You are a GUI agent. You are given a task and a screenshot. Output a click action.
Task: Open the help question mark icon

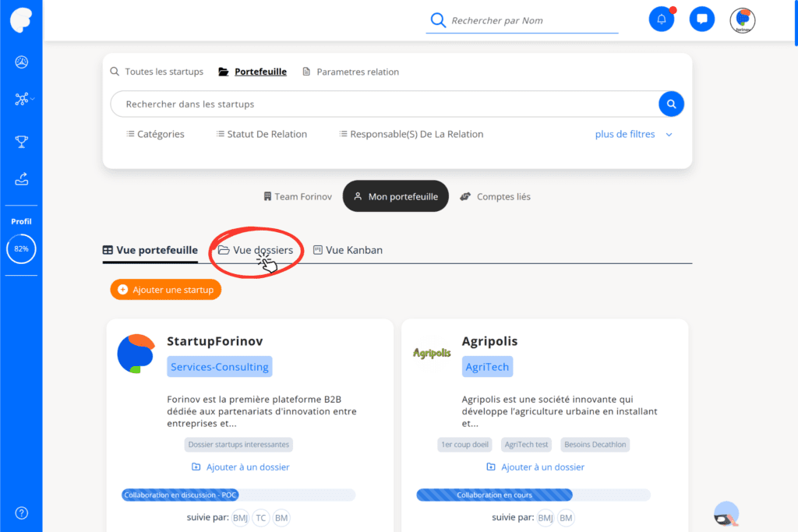(x=21, y=513)
